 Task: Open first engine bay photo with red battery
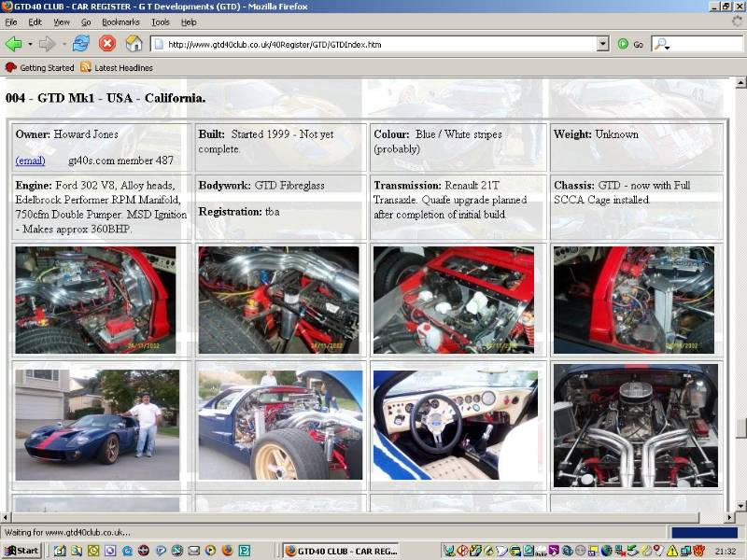95,300
